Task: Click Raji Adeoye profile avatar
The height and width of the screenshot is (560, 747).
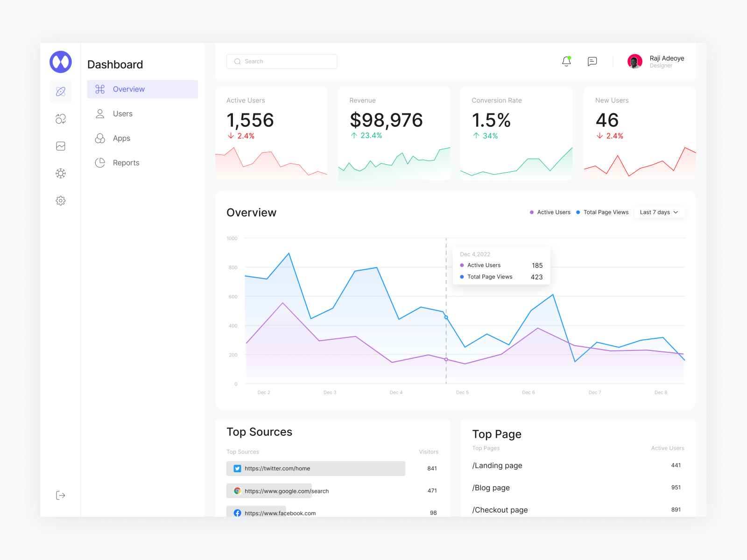Action: pos(635,61)
